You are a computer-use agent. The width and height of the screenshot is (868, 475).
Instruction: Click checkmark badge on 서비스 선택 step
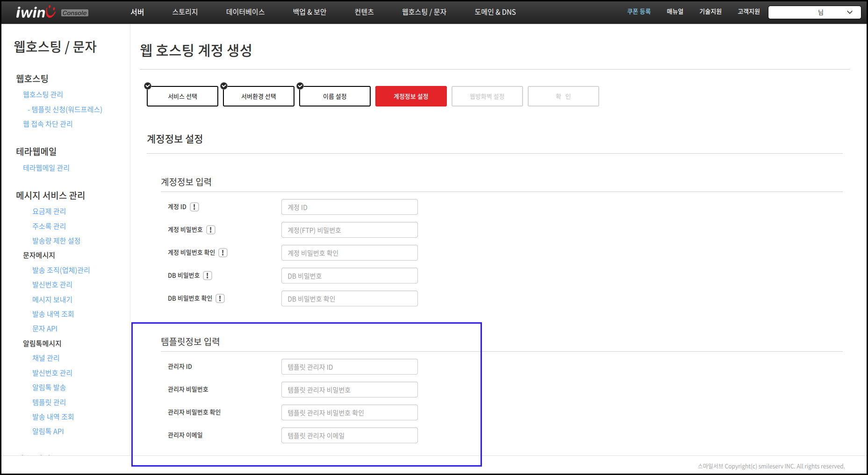(148, 86)
